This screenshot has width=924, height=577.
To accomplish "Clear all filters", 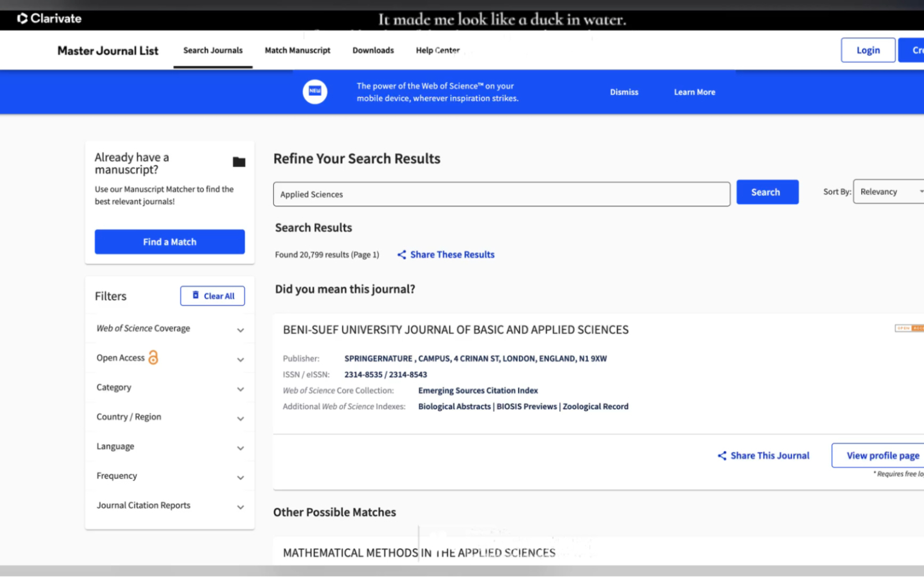I will pos(213,296).
